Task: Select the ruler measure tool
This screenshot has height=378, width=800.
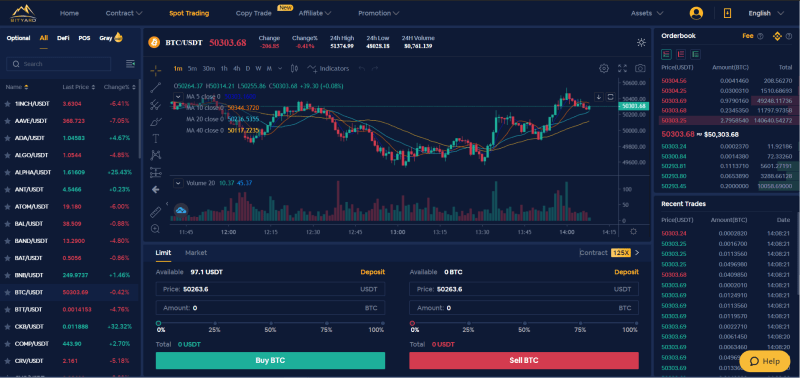Action: pyautogui.click(x=156, y=212)
